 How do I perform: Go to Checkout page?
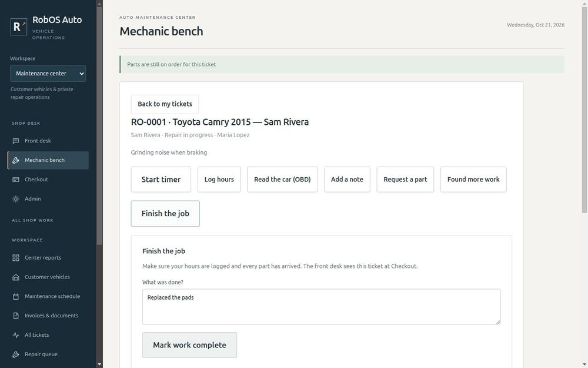coord(48,180)
